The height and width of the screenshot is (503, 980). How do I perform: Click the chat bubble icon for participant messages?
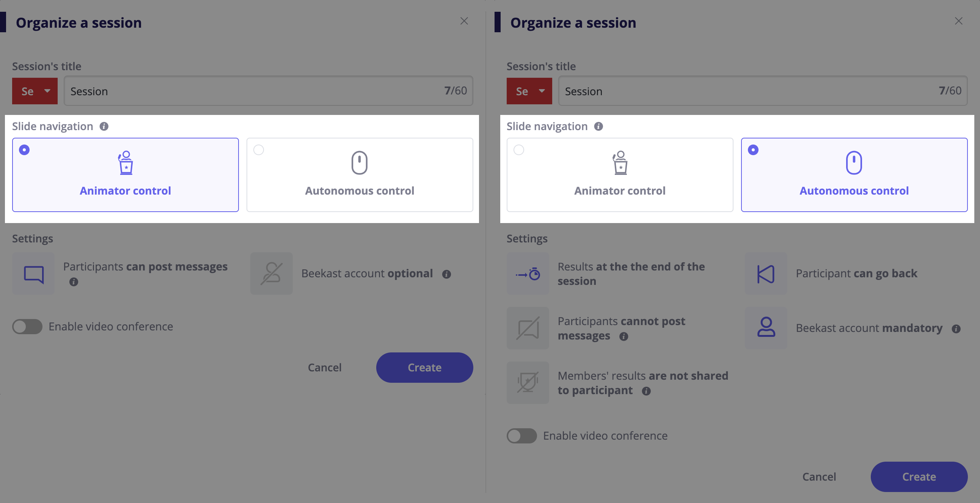click(x=33, y=274)
